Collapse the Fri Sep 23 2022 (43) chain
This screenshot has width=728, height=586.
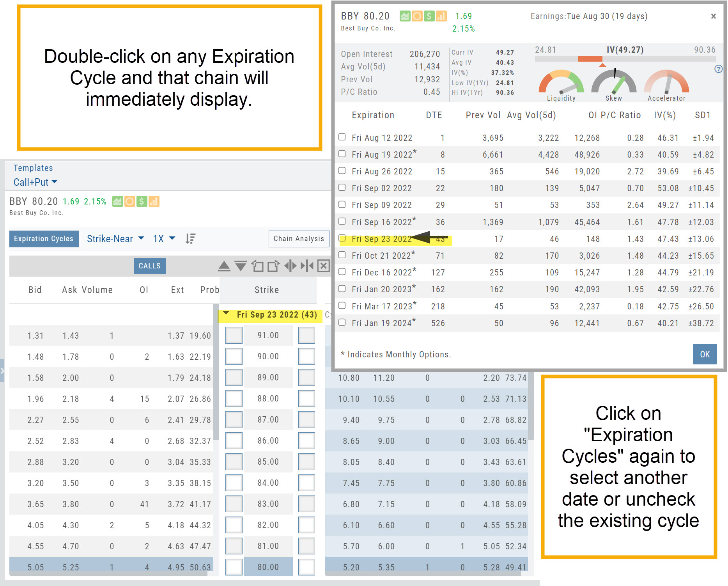point(226,314)
